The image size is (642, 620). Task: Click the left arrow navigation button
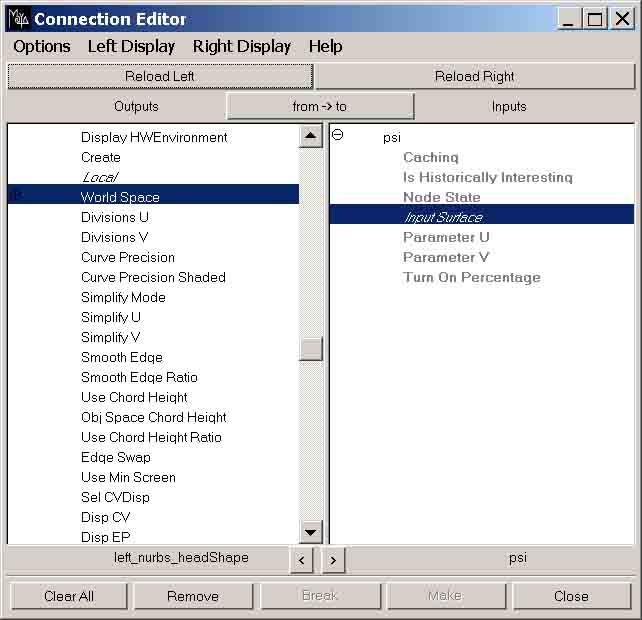coord(302,560)
